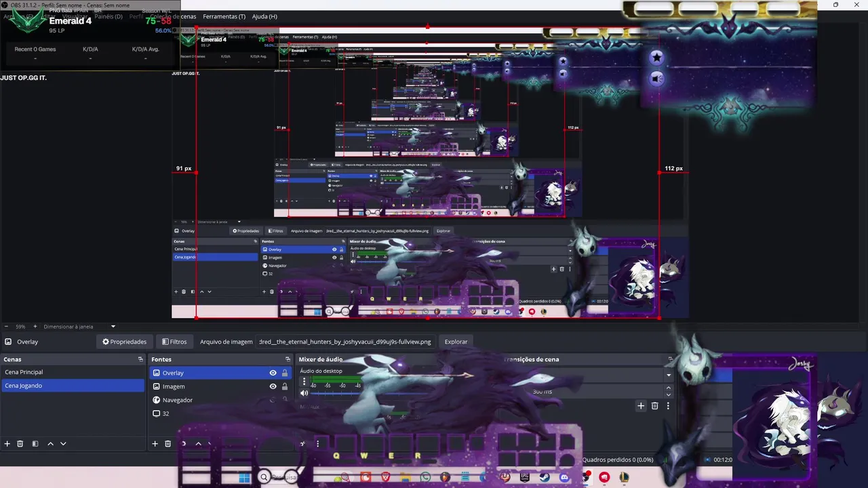
Task: Move scene up in Cenas panel
Action: [x=50, y=444]
